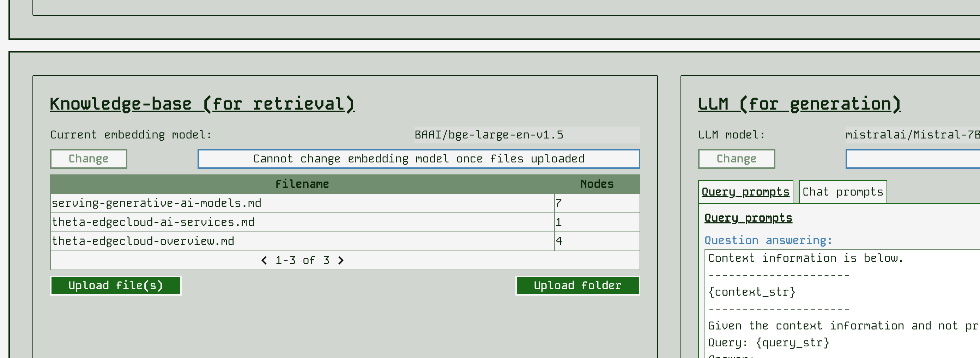Click the theta-edgecloud-overview.md file entry
980x358 pixels.
tap(143, 241)
